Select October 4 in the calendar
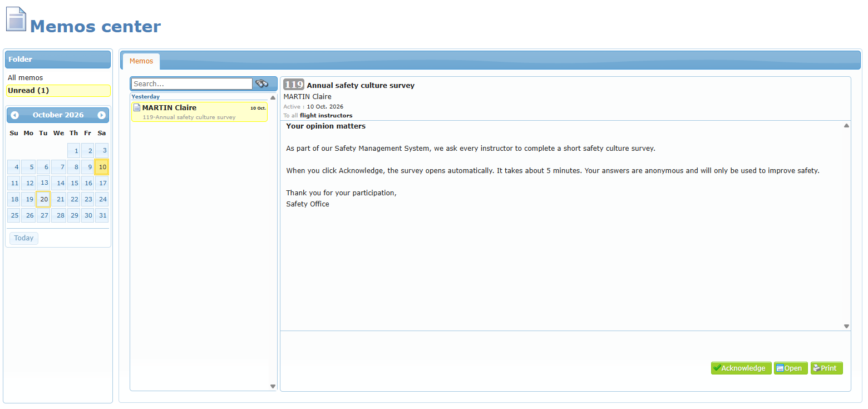This screenshot has width=868, height=409. [14, 167]
